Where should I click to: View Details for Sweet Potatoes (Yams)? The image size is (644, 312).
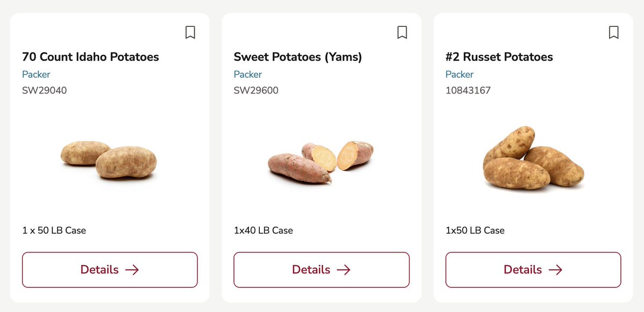(x=321, y=270)
